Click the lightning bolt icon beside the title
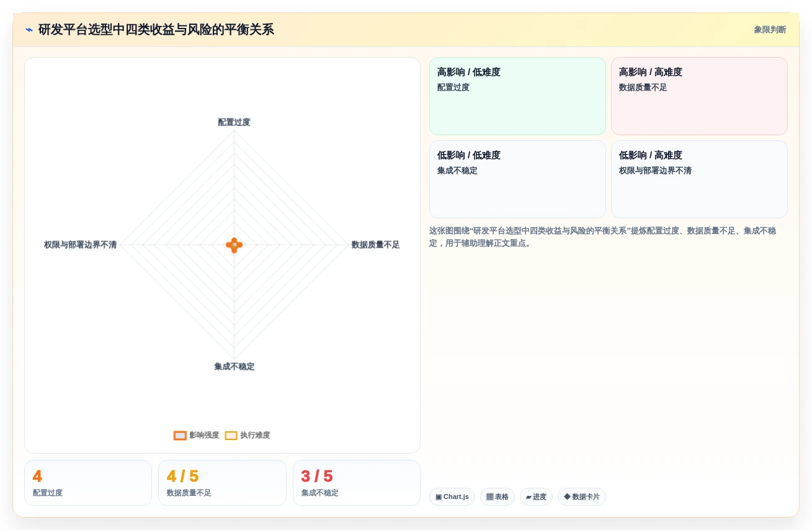This screenshot has width=812, height=530. pos(29,30)
